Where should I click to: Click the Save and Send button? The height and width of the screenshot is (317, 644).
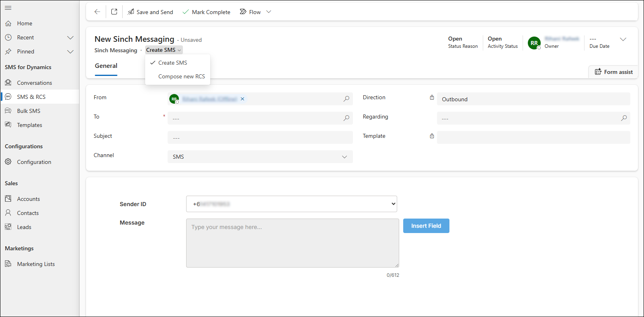point(150,12)
